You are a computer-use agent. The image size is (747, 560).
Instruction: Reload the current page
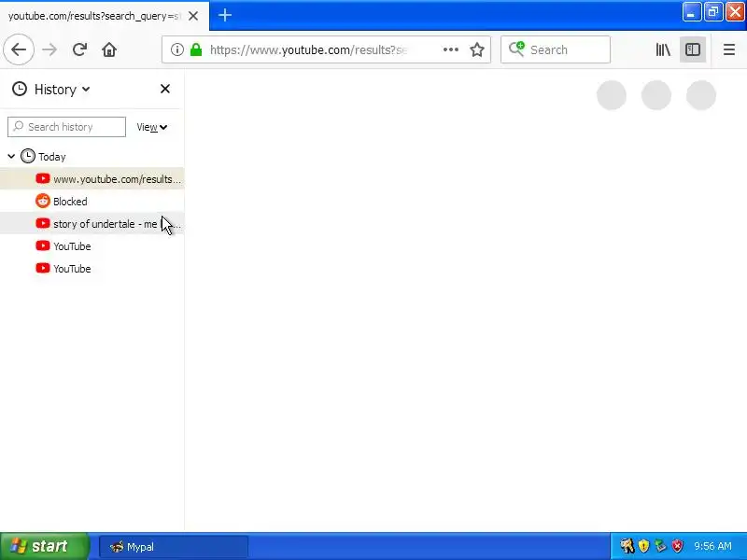pyautogui.click(x=79, y=49)
